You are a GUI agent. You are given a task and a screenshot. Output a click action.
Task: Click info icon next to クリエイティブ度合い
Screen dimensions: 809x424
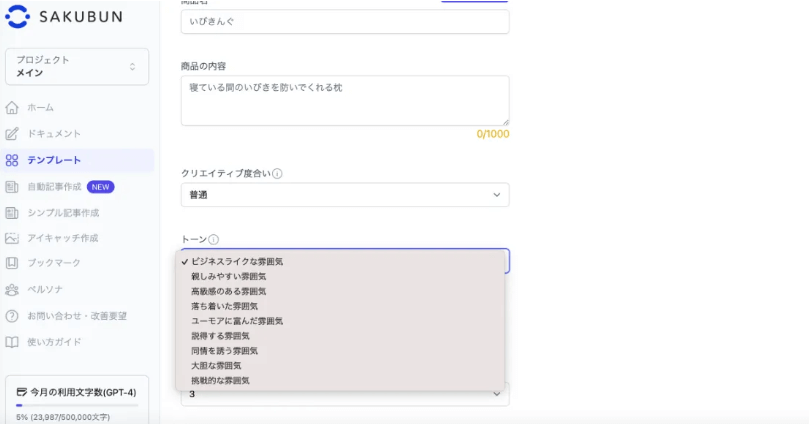pyautogui.click(x=277, y=174)
